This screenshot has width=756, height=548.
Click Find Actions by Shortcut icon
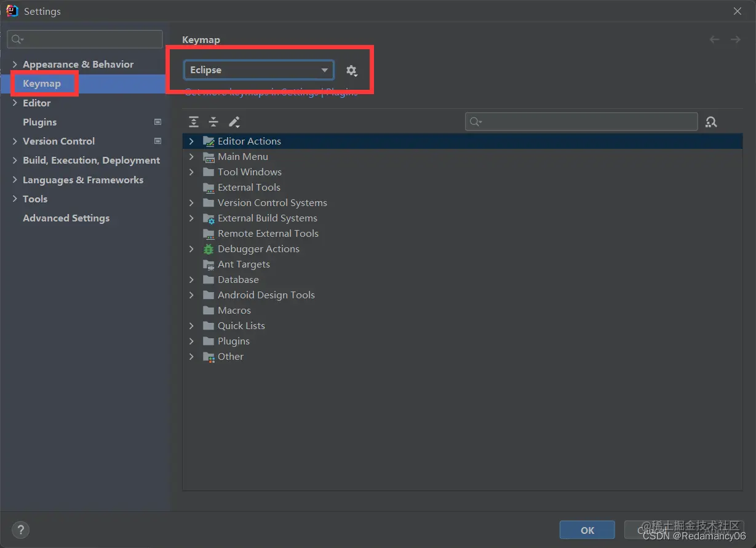tap(711, 122)
